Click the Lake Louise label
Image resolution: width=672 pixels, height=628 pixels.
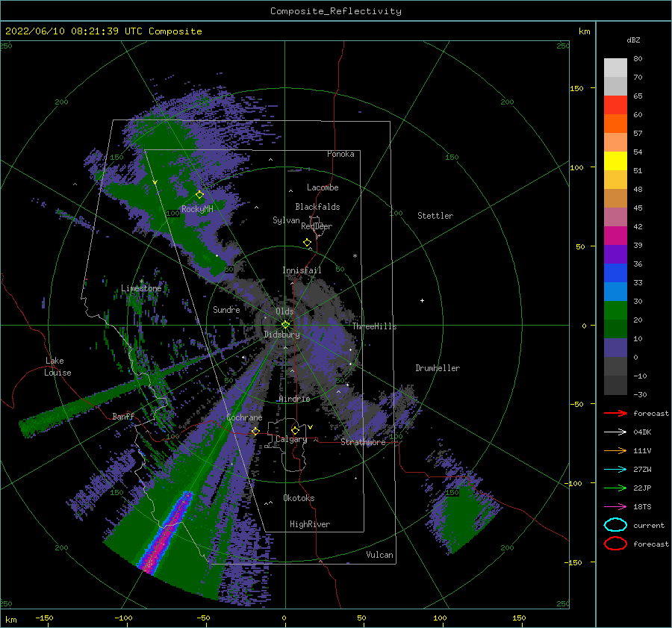pyautogui.click(x=57, y=367)
